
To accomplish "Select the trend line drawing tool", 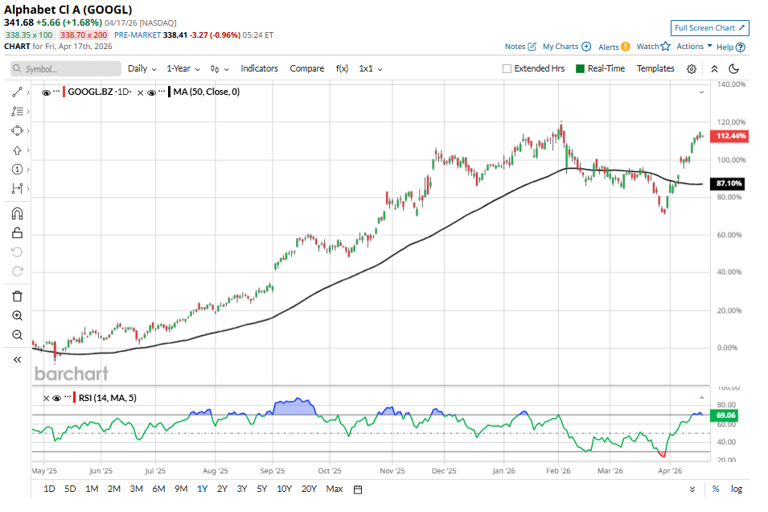I will 17,92.
